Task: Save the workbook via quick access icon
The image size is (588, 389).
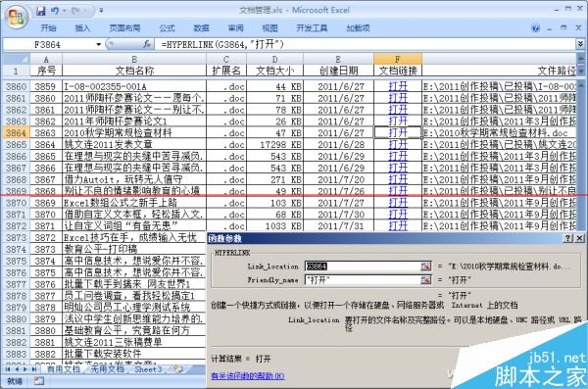Action: (x=41, y=11)
